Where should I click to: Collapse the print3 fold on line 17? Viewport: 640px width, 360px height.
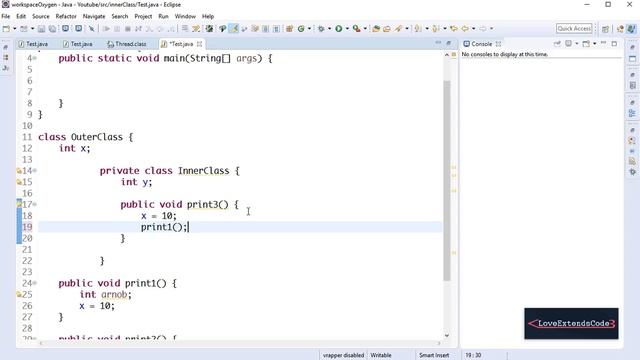(x=35, y=204)
